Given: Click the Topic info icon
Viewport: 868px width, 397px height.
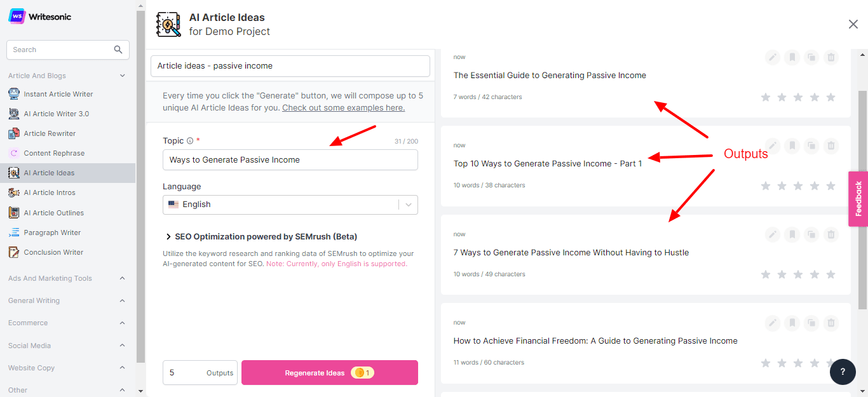Looking at the screenshot, I should coord(190,141).
